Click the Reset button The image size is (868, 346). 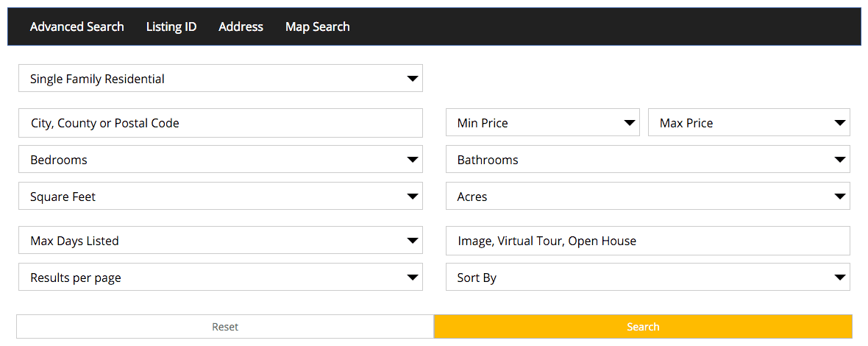(225, 327)
